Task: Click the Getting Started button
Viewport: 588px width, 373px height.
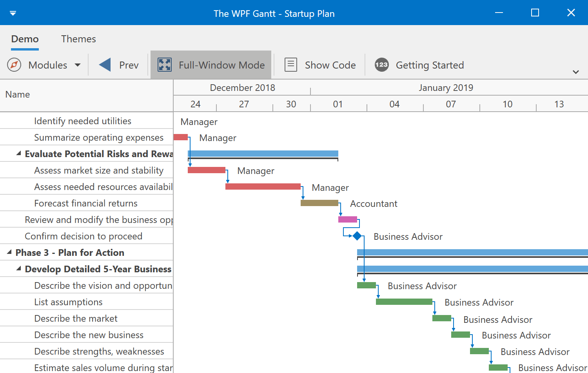Action: coord(419,65)
